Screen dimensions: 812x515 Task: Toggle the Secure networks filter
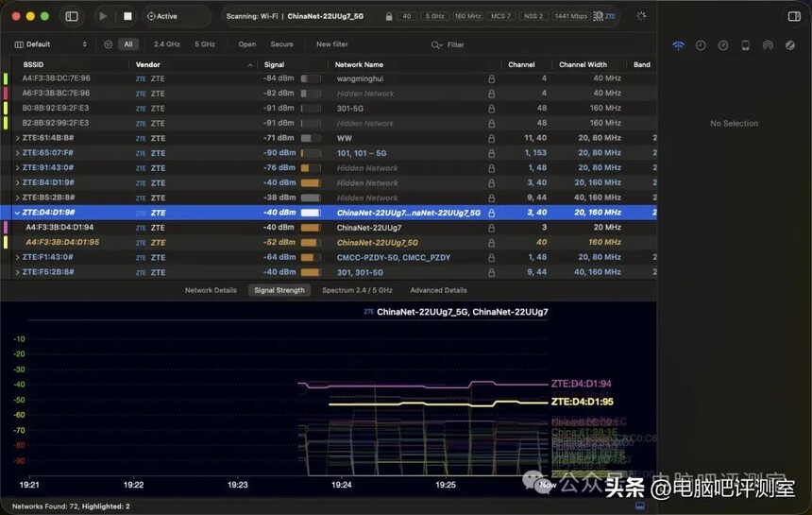(x=281, y=44)
